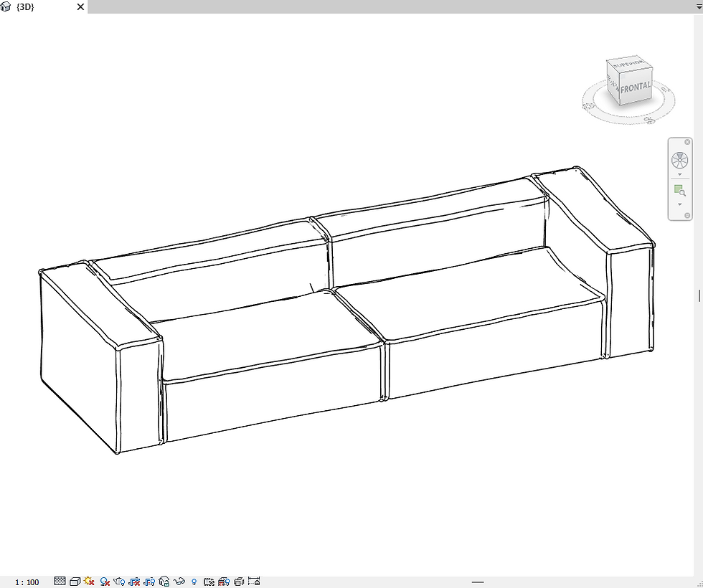Toggle Show Crop Region
703x588 pixels.
tap(149, 582)
